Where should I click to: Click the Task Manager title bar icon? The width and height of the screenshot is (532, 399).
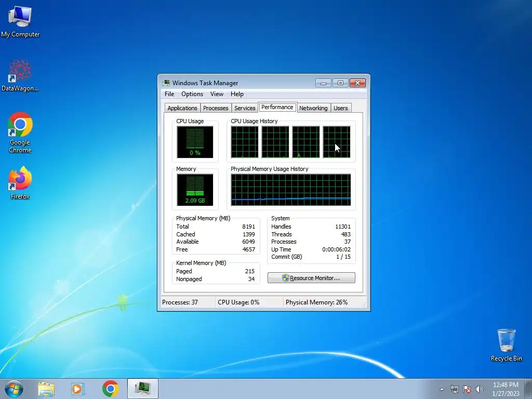coord(166,83)
